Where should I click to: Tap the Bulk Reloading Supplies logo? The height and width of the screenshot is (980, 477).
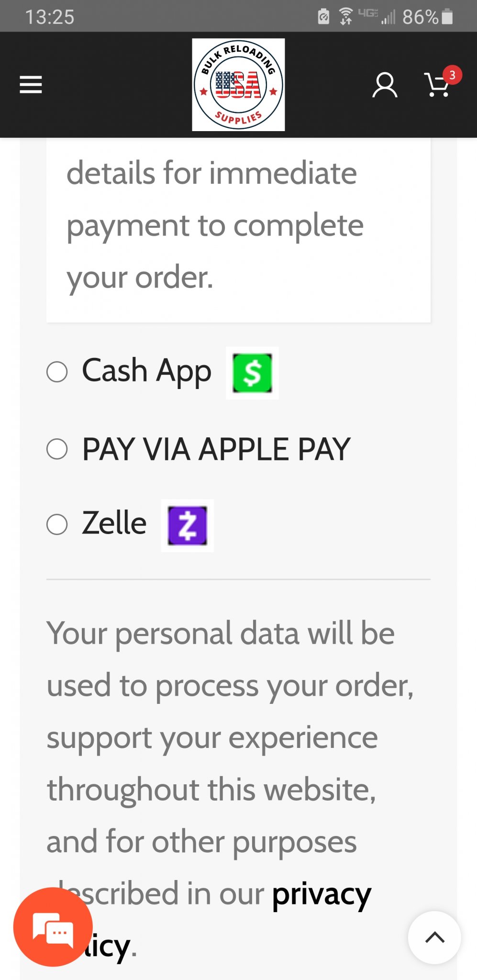pos(238,85)
